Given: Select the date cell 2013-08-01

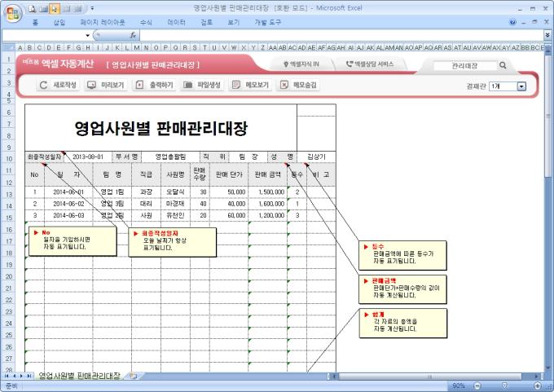Looking at the screenshot, I should click(x=88, y=157).
